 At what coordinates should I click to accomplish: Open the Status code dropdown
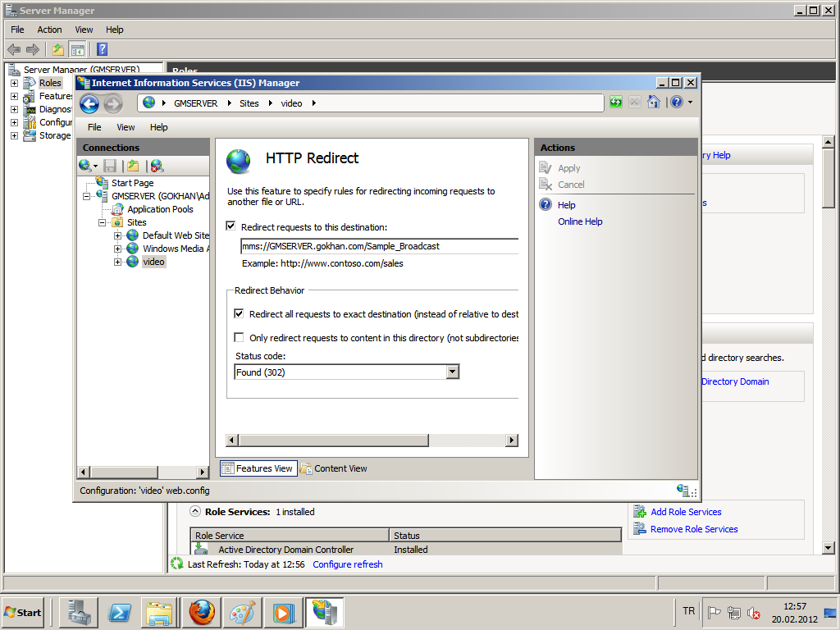[453, 372]
